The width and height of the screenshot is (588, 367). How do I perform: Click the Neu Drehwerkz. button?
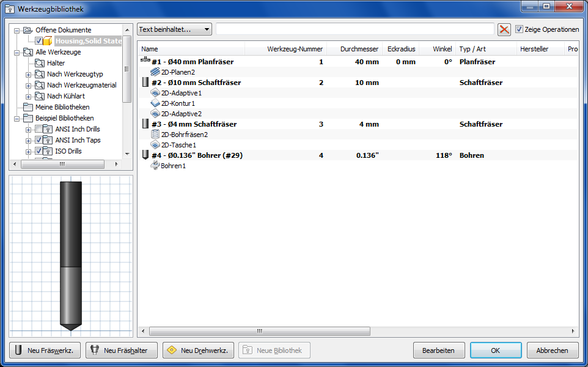[x=199, y=350]
